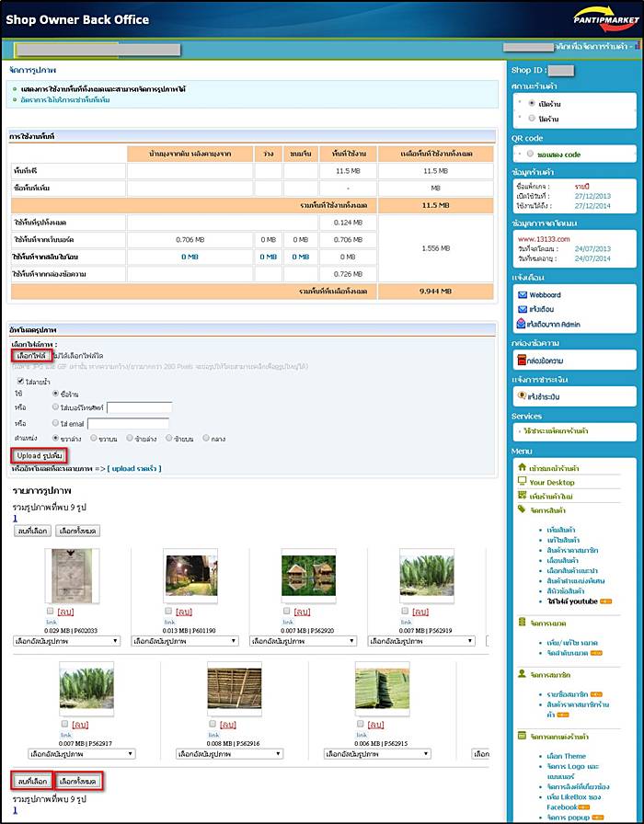
Task: Click the message box icon in sidebar
Action: point(522,360)
